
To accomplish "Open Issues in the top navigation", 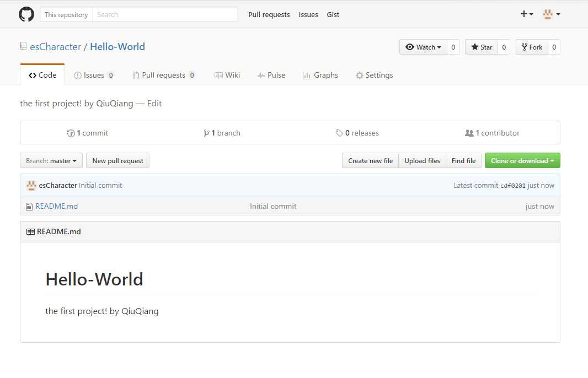I will click(308, 15).
